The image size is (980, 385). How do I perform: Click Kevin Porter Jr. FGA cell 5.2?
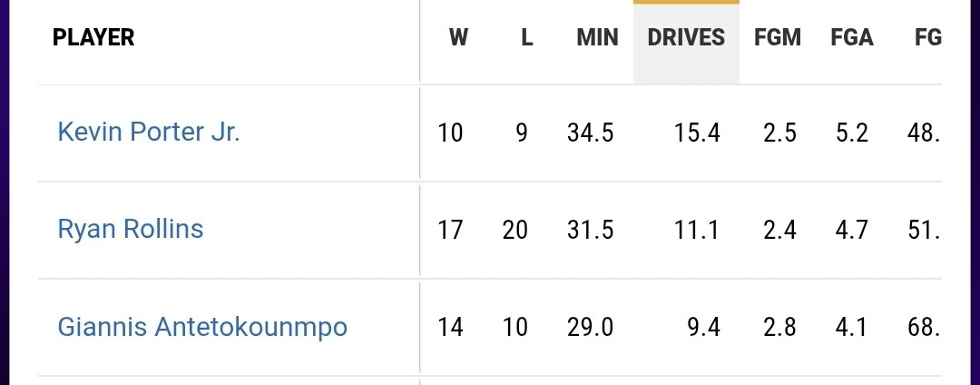(x=852, y=133)
